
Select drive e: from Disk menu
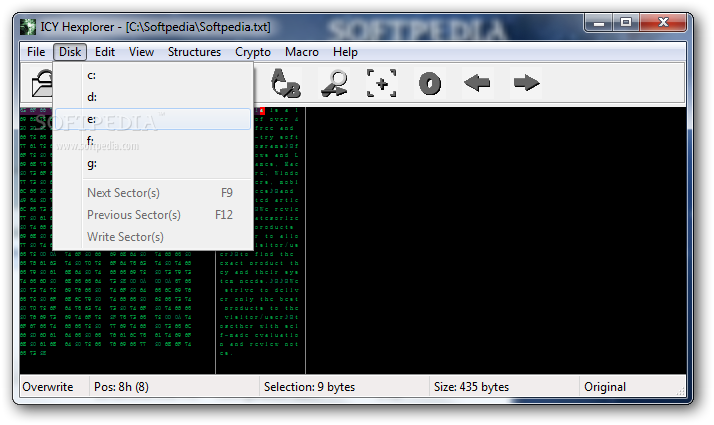click(153, 119)
